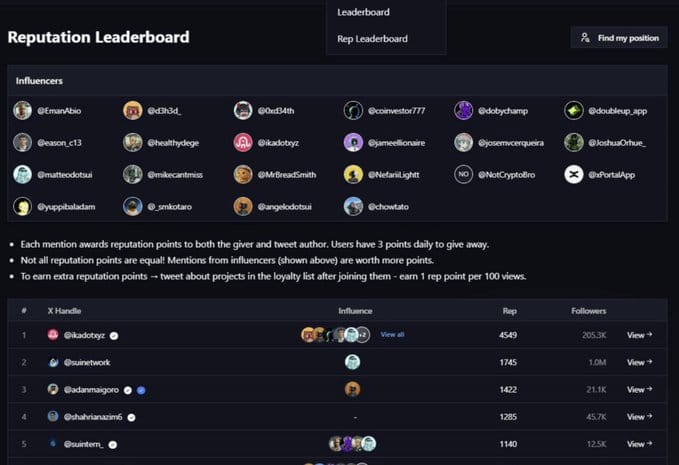679x465 pixels.
Task: Click the @ikadotxyz pink influencer avatar
Action: (243, 142)
